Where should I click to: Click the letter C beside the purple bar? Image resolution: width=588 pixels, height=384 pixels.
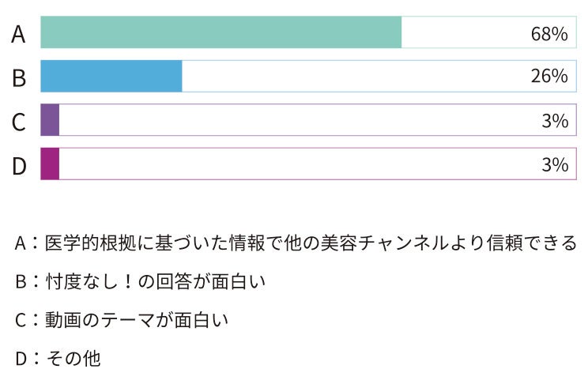coord(19,122)
